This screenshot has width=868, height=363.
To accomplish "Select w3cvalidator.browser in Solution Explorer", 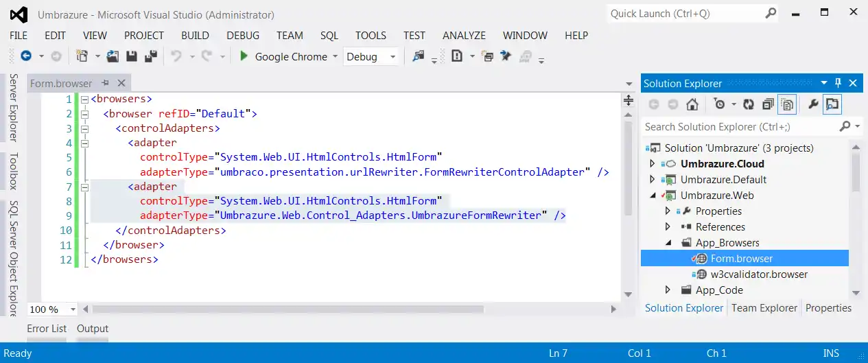I will point(759,274).
